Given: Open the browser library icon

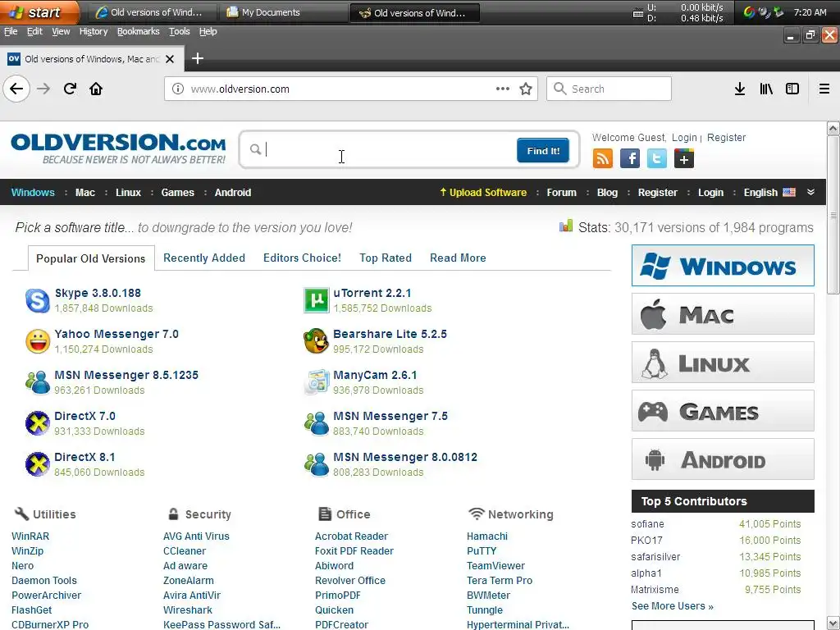Looking at the screenshot, I should pyautogui.click(x=766, y=89).
